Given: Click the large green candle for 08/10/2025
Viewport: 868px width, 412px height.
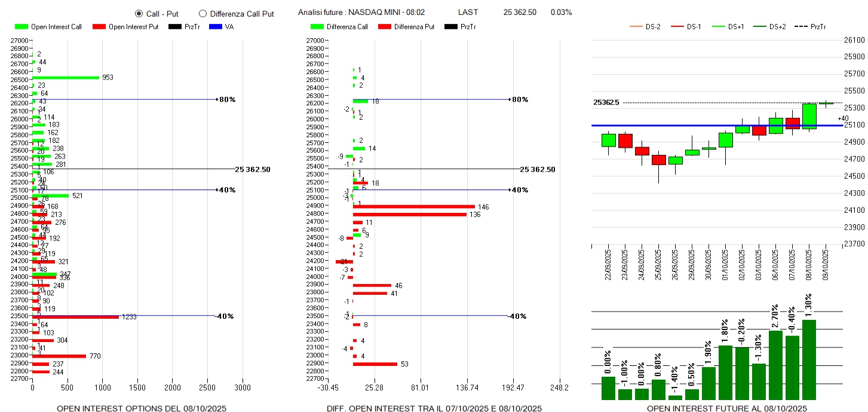Looking at the screenshot, I should (x=809, y=117).
